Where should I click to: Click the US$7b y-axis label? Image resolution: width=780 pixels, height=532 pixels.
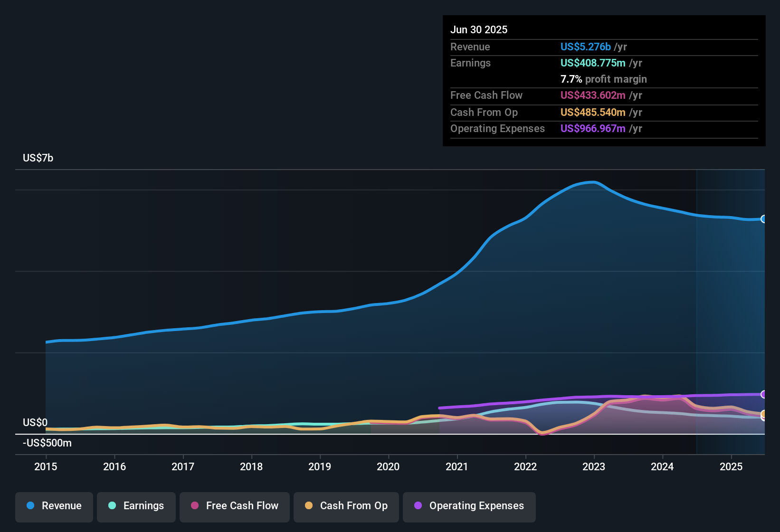[x=38, y=158]
